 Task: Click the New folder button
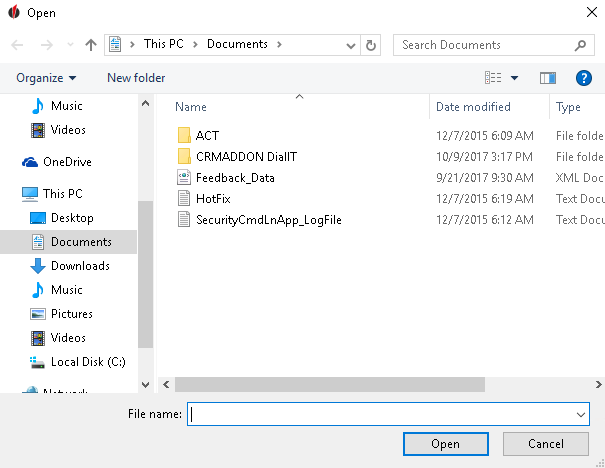point(136,78)
